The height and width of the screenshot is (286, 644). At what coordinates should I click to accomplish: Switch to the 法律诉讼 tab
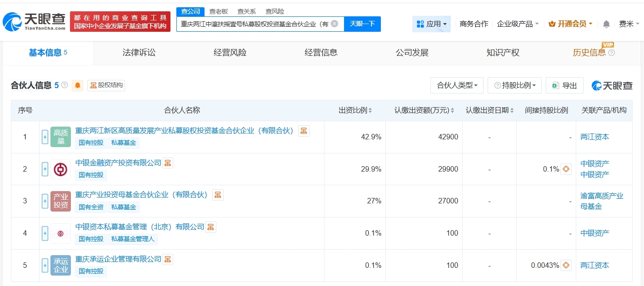[x=139, y=52]
